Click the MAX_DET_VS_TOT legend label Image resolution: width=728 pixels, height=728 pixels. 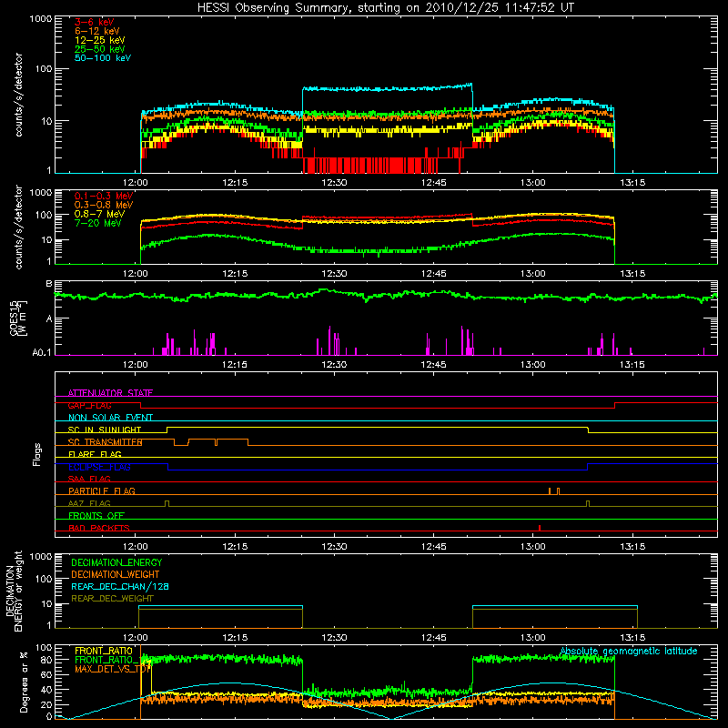(113, 669)
